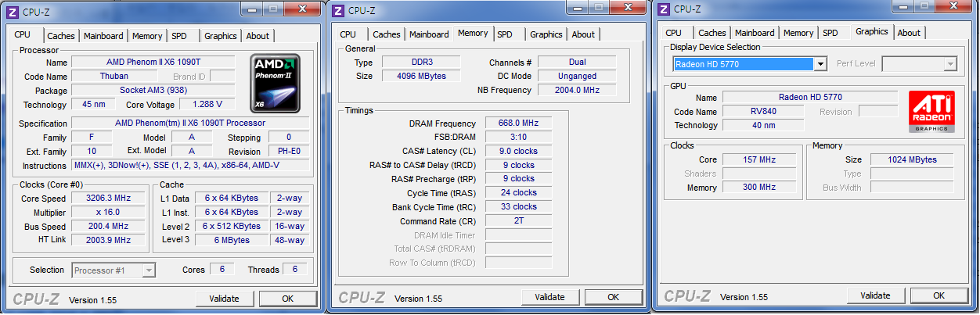The image size is (980, 315).
Task: Click the Core Voltage value 1.288 V
Action: click(x=207, y=104)
